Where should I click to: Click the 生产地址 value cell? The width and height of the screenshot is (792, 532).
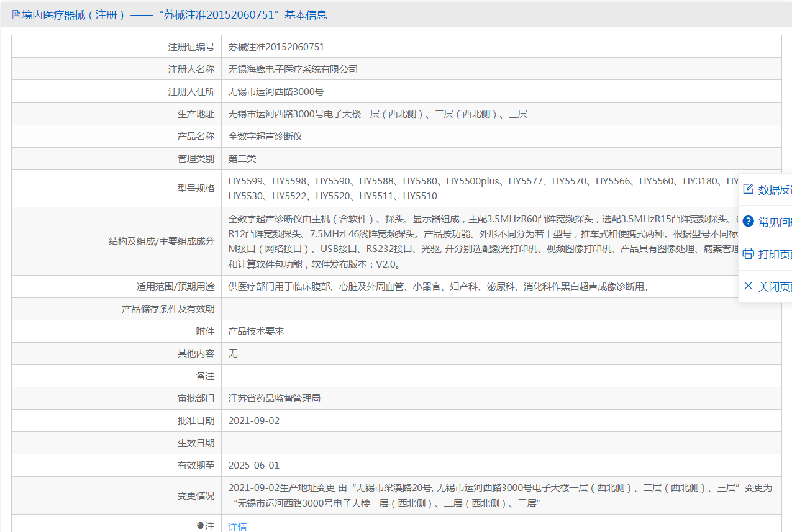pos(501,114)
